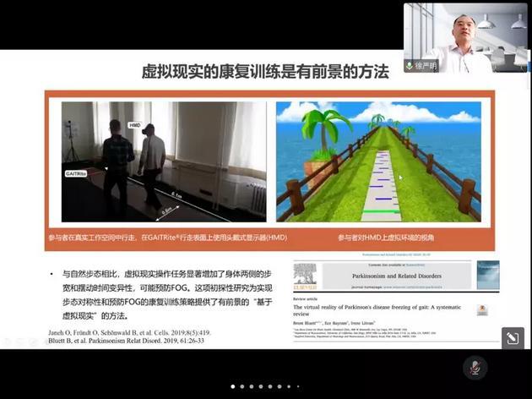Viewport: 532px width, 399px height.
Task: Open the ScienceDirect link in the journal header
Action: [x=410, y=263]
